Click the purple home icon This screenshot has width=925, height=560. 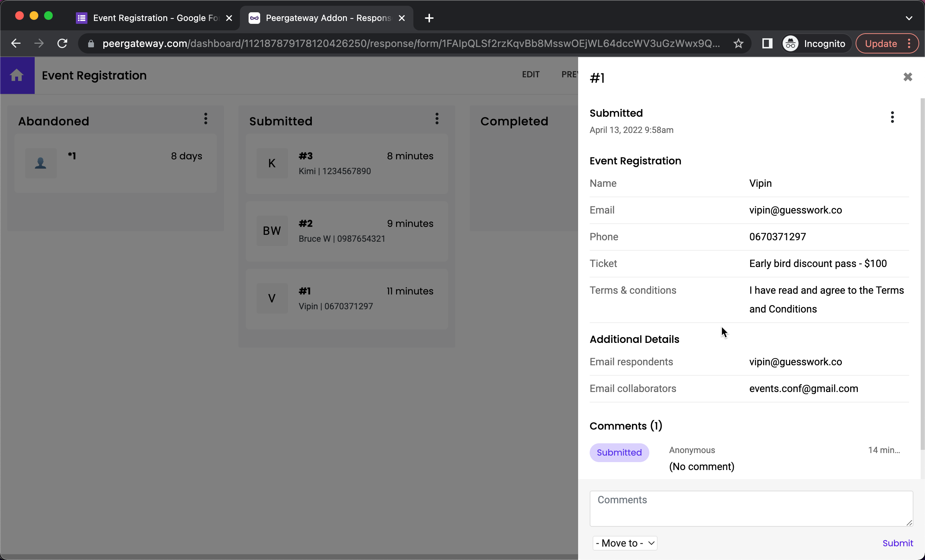(x=17, y=76)
